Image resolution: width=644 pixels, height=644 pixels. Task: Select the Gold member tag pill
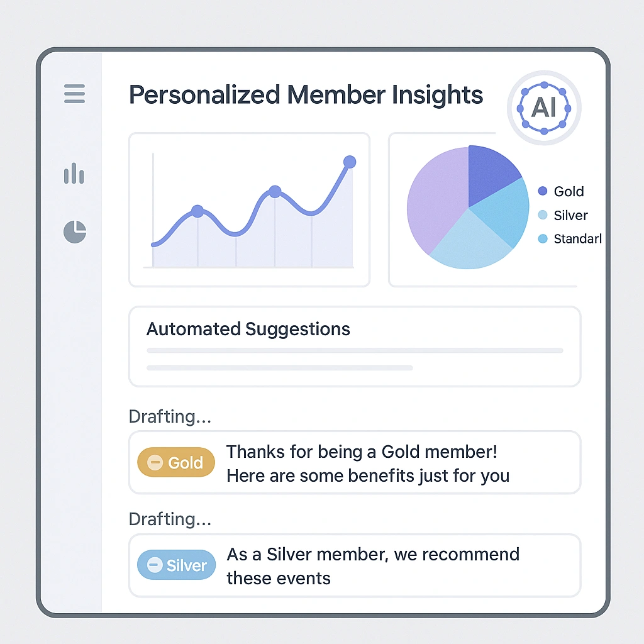176,463
